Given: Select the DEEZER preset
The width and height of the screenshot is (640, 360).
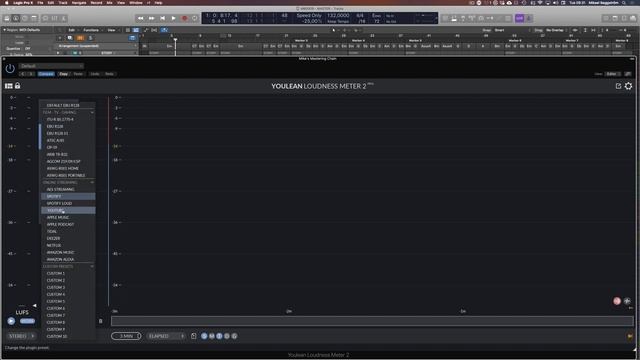Looking at the screenshot, I should (68, 238).
